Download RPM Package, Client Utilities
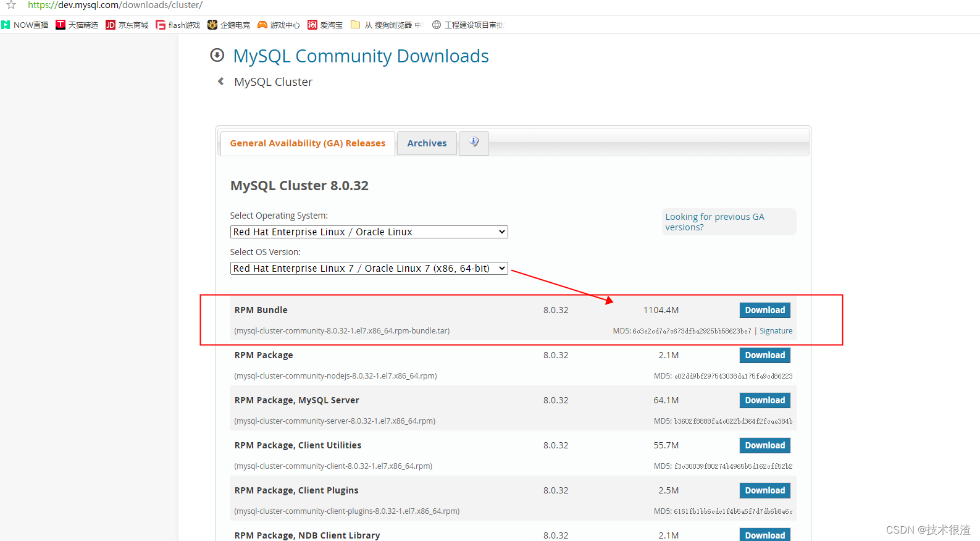 click(764, 445)
